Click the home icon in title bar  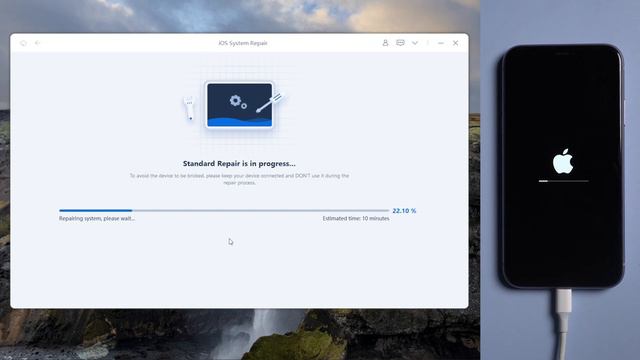tap(23, 43)
